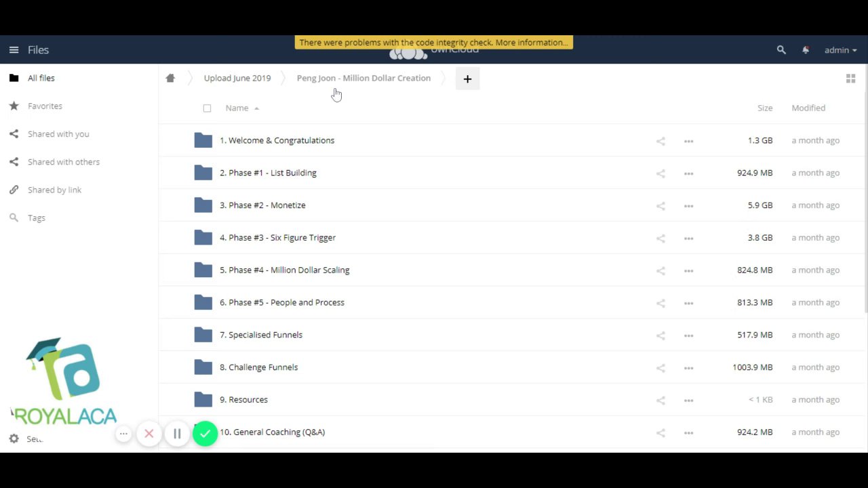Open the search magnifier in header
Image resolution: width=868 pixels, height=488 pixels.
pyautogui.click(x=781, y=49)
